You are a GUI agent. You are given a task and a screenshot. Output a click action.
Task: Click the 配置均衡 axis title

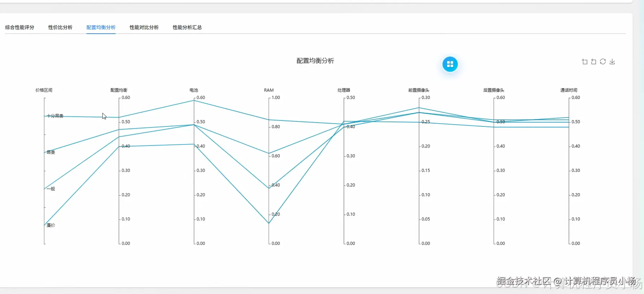119,90
